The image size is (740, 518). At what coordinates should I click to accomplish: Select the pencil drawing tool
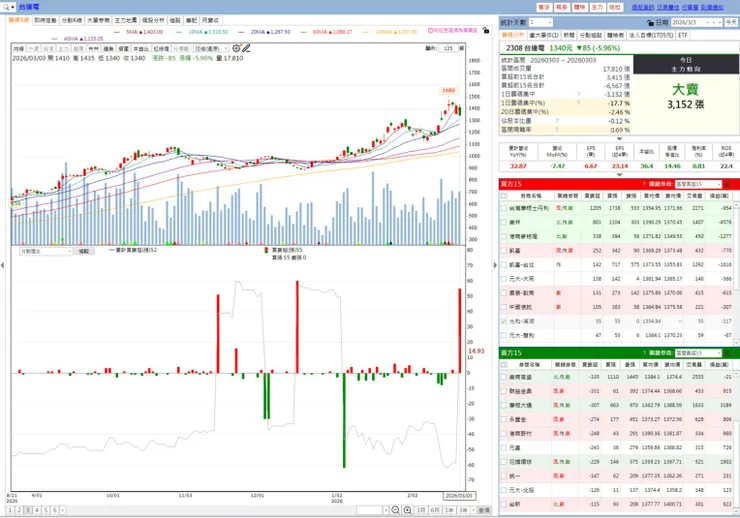246,48
